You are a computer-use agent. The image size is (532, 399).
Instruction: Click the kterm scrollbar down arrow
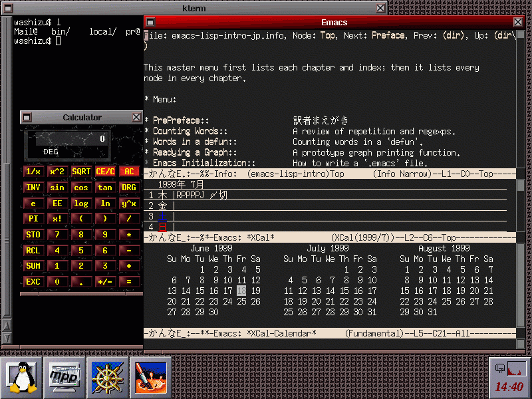pos(7,338)
